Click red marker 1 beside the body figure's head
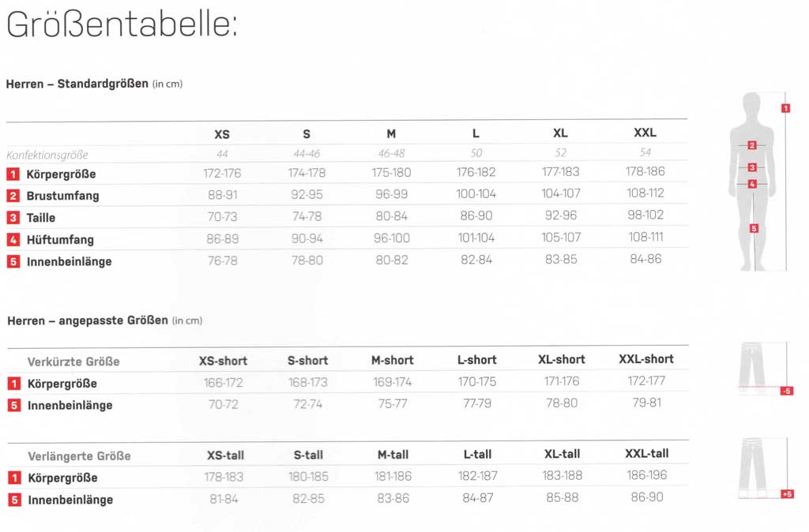 pos(785,108)
